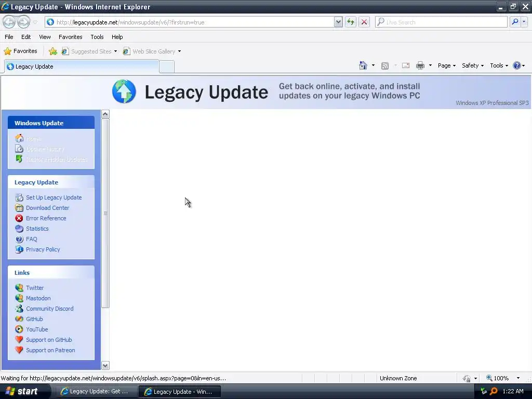Open the Edit menu

26,37
